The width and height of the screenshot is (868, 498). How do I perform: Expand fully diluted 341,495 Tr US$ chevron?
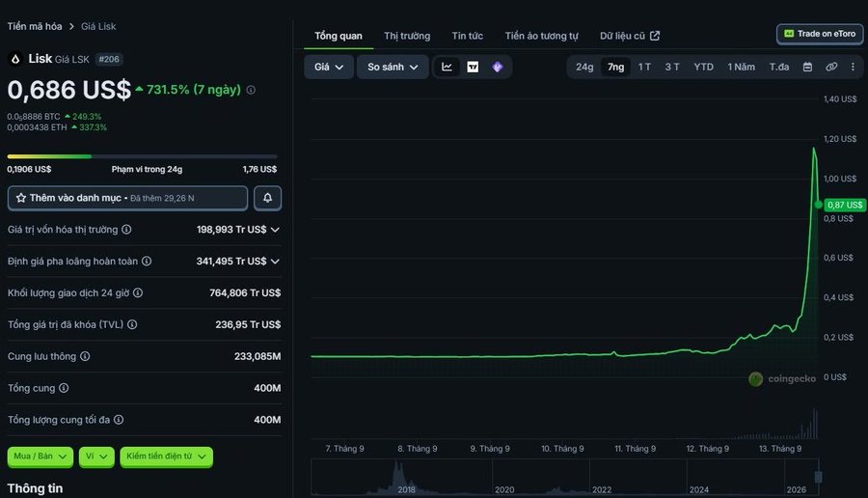pos(275,261)
